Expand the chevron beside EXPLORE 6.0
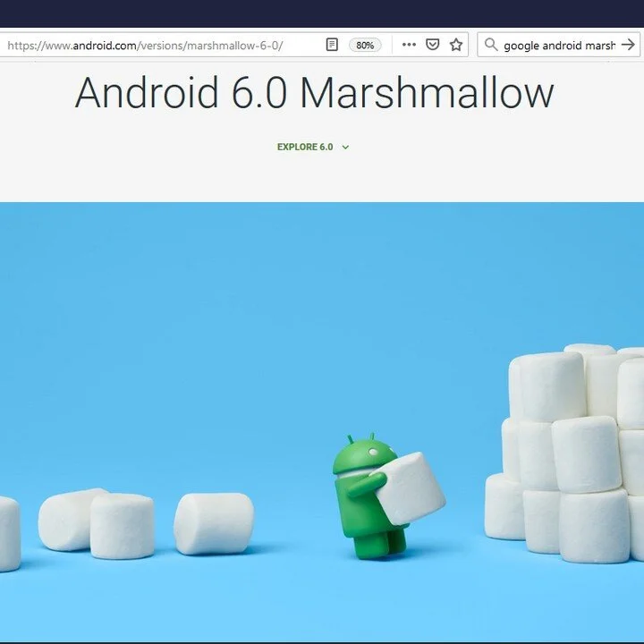The height and width of the screenshot is (644, 644). click(x=345, y=147)
